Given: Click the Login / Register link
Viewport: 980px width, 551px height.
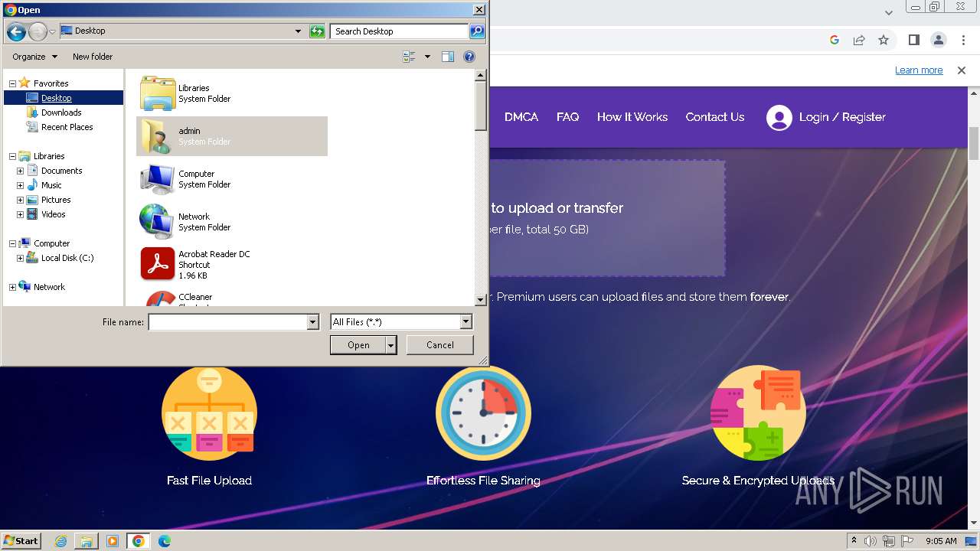Looking at the screenshot, I should point(842,117).
